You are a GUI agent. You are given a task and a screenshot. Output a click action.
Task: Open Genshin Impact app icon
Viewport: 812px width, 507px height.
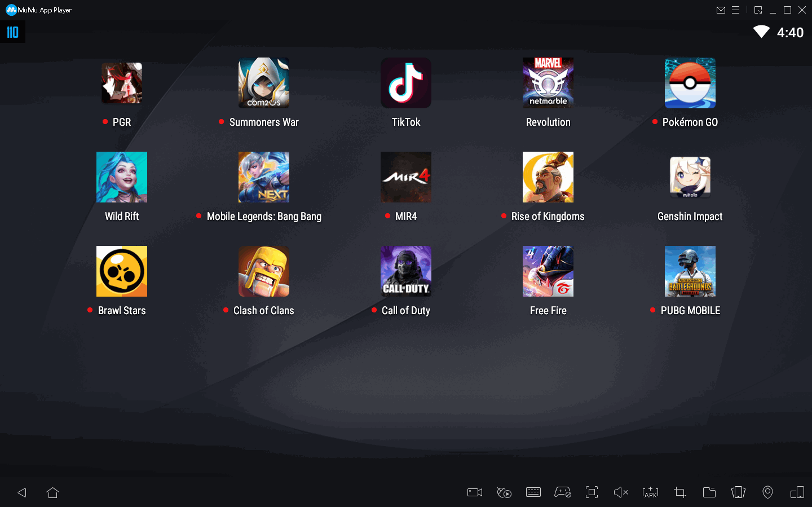pyautogui.click(x=690, y=177)
